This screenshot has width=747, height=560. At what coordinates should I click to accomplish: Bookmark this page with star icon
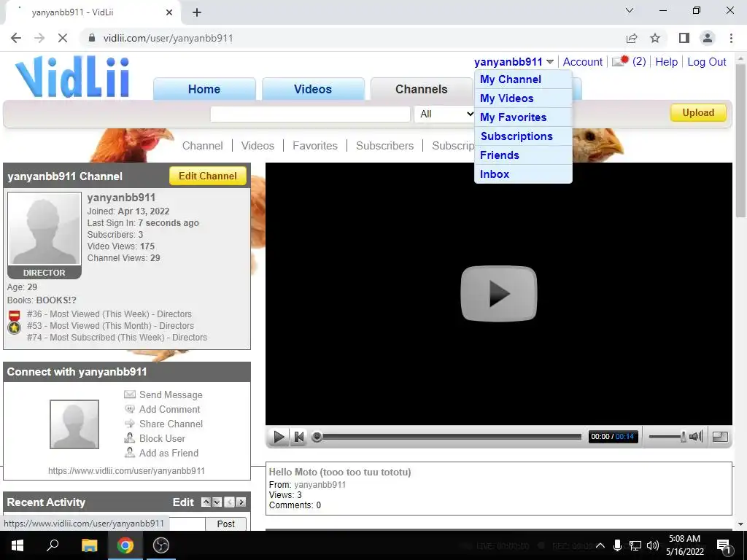[x=655, y=38]
